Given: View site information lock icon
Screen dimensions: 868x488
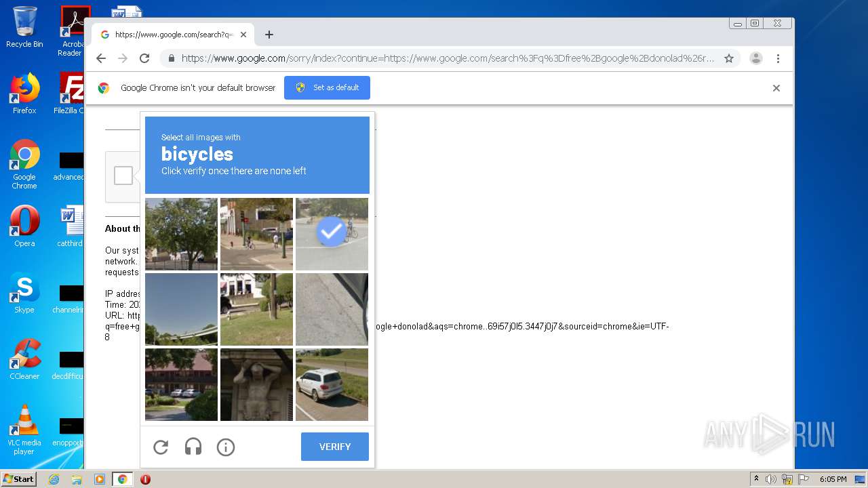Looking at the screenshot, I should 172,58.
